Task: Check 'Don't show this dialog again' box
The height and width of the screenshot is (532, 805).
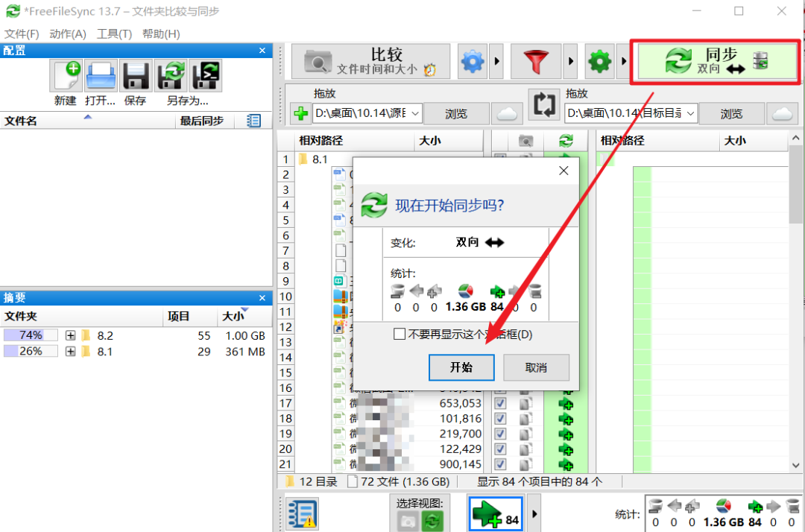Action: [x=399, y=334]
